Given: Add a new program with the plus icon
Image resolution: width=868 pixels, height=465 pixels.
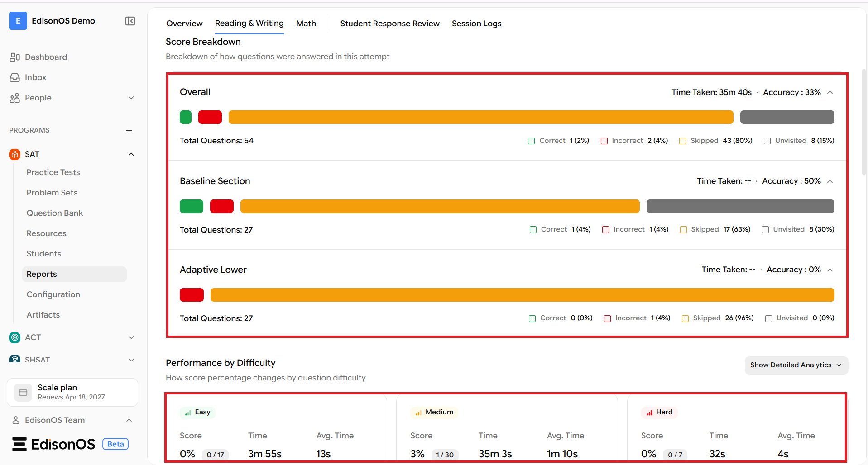Looking at the screenshot, I should click(x=129, y=131).
